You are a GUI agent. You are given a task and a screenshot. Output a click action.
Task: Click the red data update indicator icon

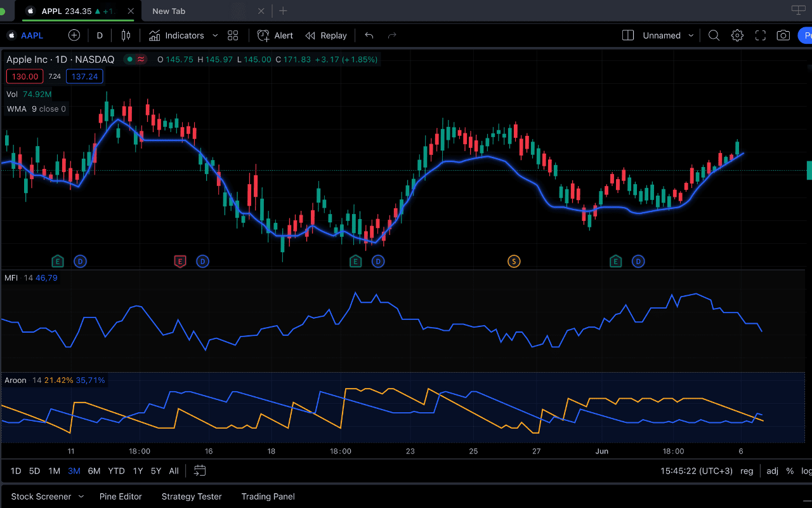141,59
